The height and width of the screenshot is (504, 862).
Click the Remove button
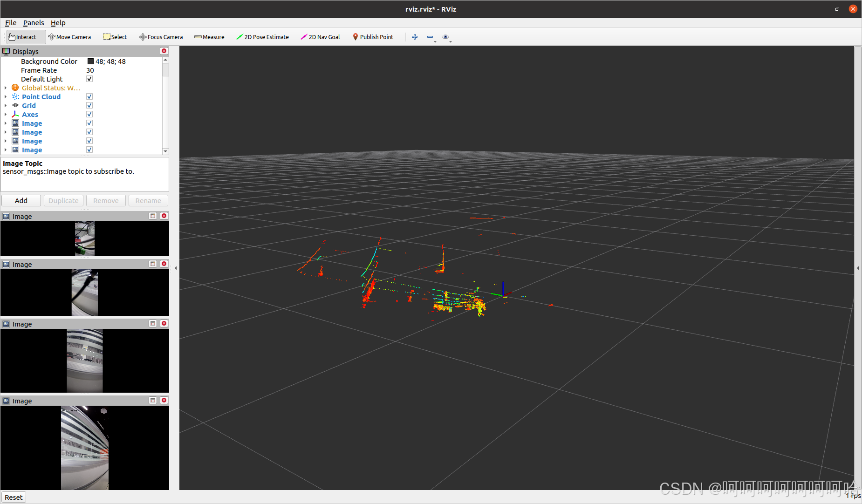click(106, 200)
